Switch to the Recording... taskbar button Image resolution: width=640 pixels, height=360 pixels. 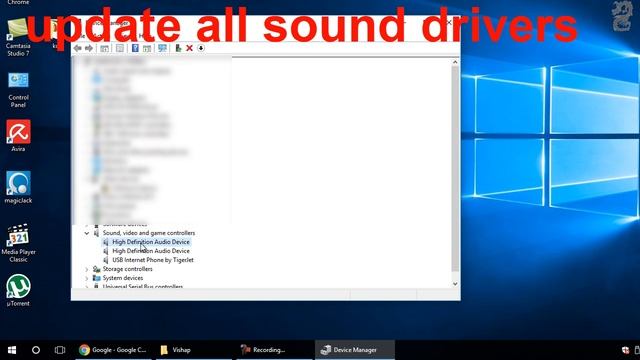coord(273,350)
